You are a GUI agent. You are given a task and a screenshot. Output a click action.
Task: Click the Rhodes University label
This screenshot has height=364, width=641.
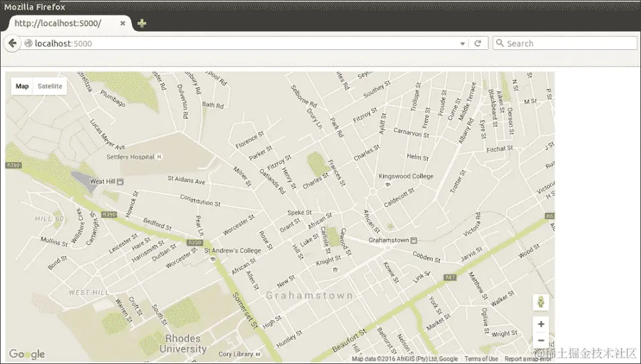(183, 343)
